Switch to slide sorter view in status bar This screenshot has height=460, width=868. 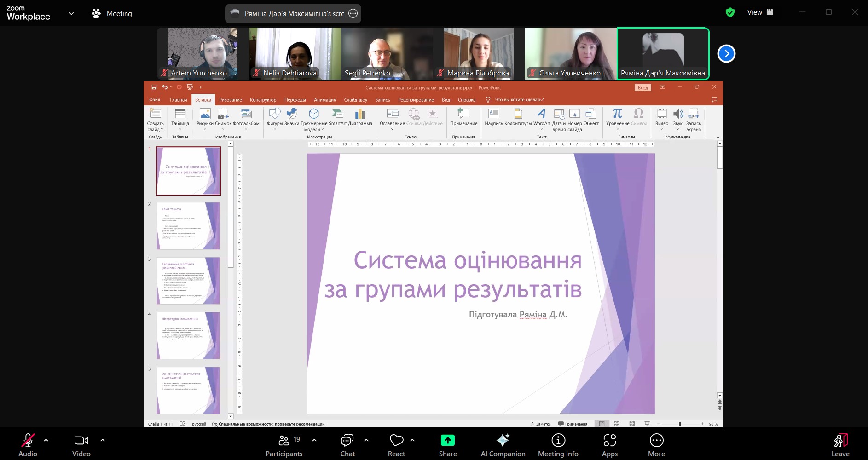(617, 424)
